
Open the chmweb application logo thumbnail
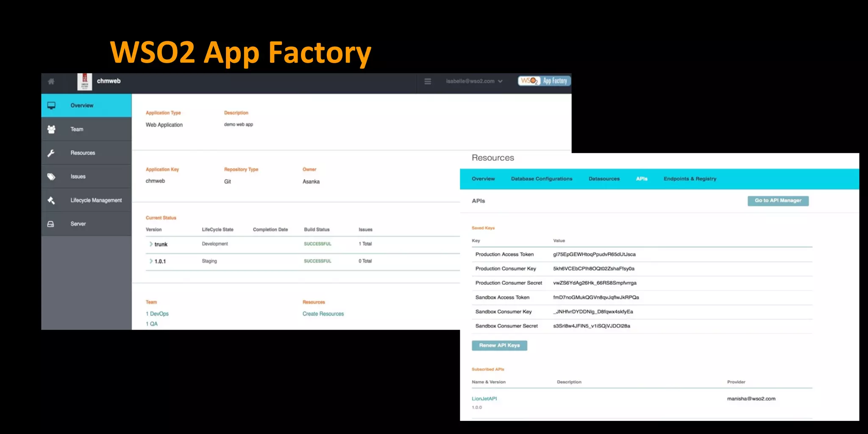pyautogui.click(x=84, y=82)
